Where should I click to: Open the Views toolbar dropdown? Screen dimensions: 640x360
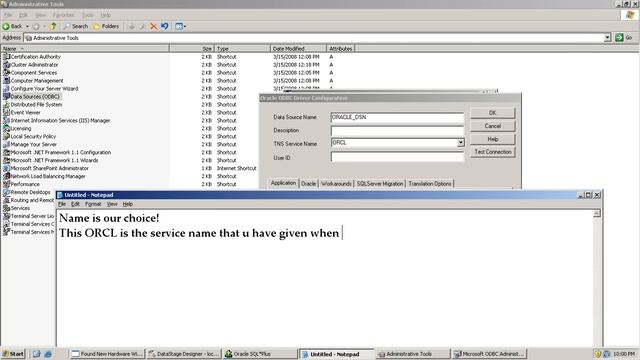pyautogui.click(x=180, y=26)
